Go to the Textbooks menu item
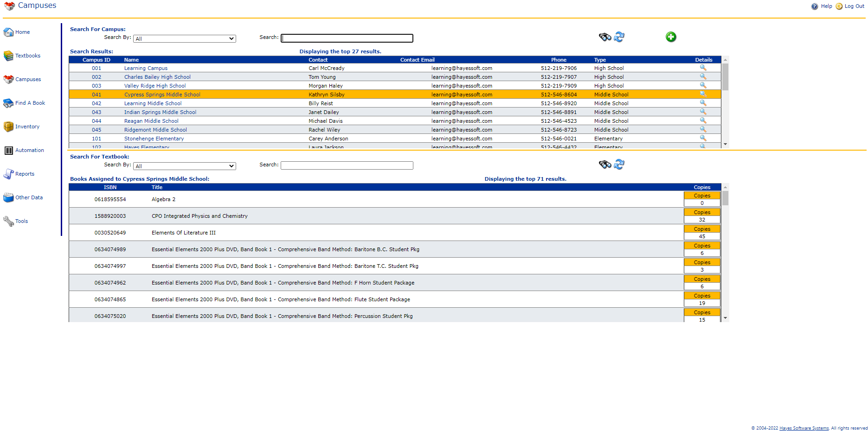 pyautogui.click(x=28, y=56)
